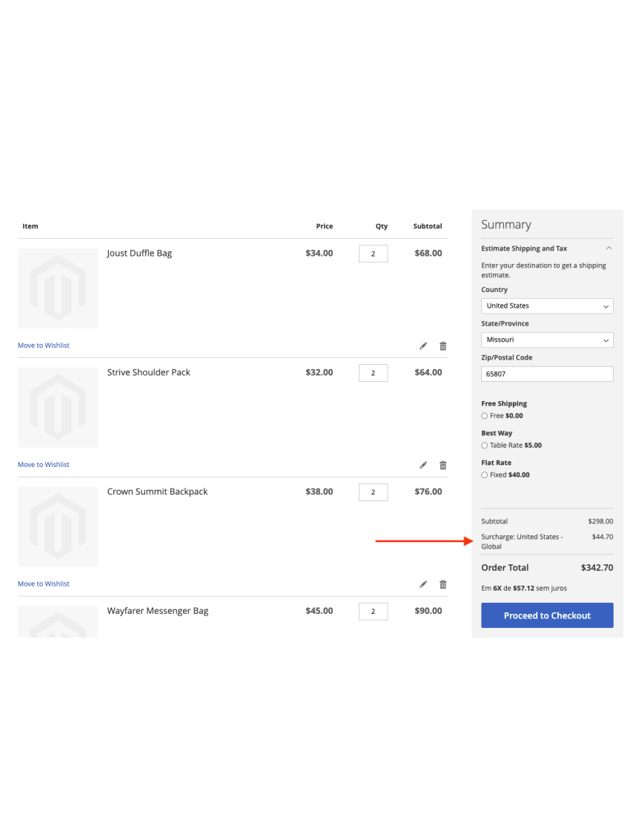Click Wayfarer Messenger Bag quantity field
This screenshot has height=840, width=630.
[374, 611]
